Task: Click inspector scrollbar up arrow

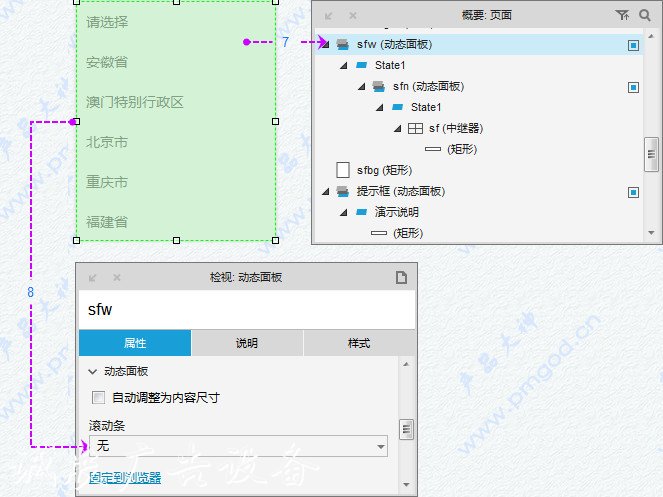Action: pyautogui.click(x=406, y=364)
